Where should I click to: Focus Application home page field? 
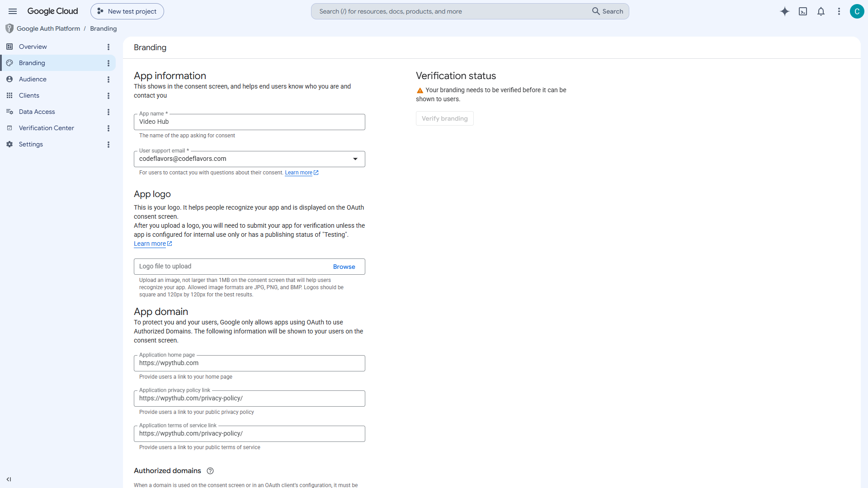pyautogui.click(x=250, y=363)
